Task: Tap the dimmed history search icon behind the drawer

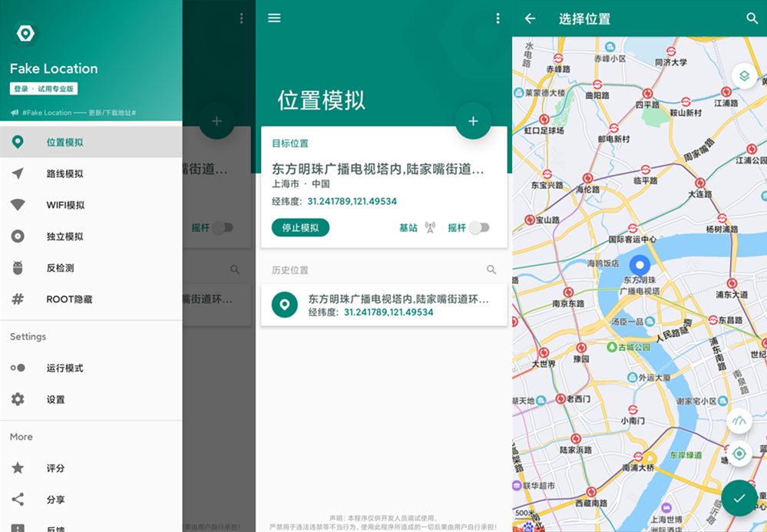Action: coord(235,269)
